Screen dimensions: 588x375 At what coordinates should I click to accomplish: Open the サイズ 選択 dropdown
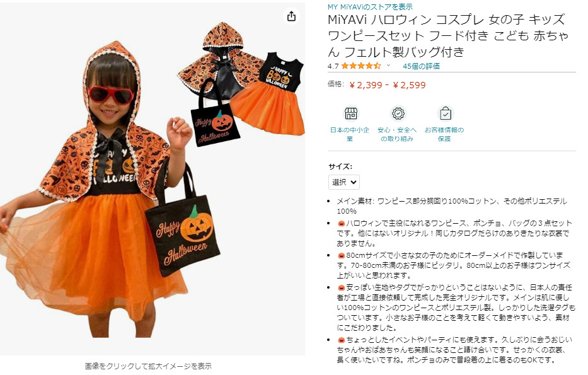click(x=344, y=182)
